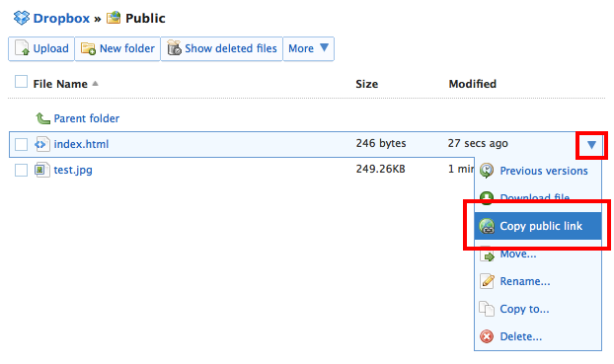Click the Show deleted files button
Image resolution: width=614 pixels, height=364 pixels.
(x=222, y=48)
